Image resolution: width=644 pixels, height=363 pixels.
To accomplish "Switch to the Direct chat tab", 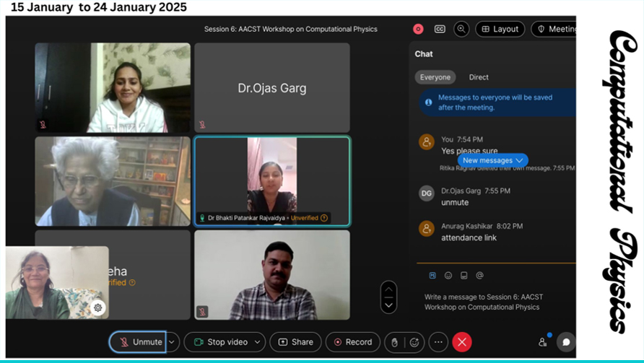I will (x=479, y=77).
